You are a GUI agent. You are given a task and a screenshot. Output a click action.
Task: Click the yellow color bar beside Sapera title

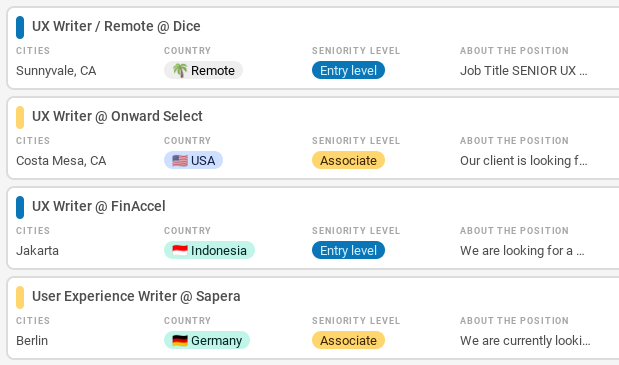click(20, 297)
